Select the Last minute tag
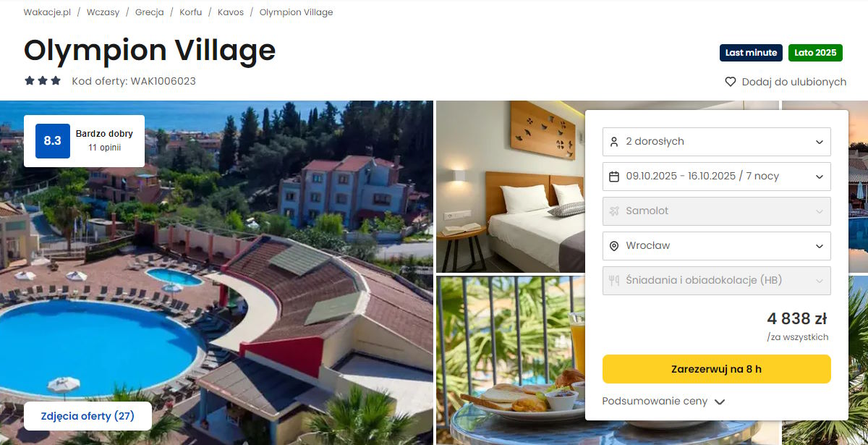Screen dimensions: 868x445 [751, 53]
